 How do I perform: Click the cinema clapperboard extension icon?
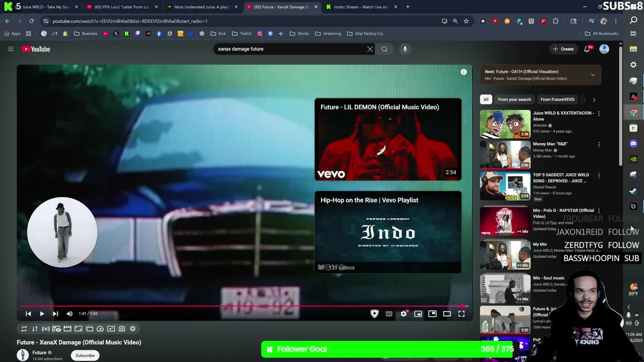(67, 329)
